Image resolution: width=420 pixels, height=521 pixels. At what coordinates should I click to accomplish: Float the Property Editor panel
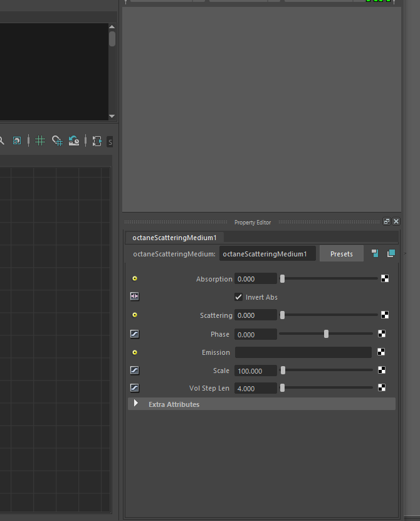(x=386, y=221)
